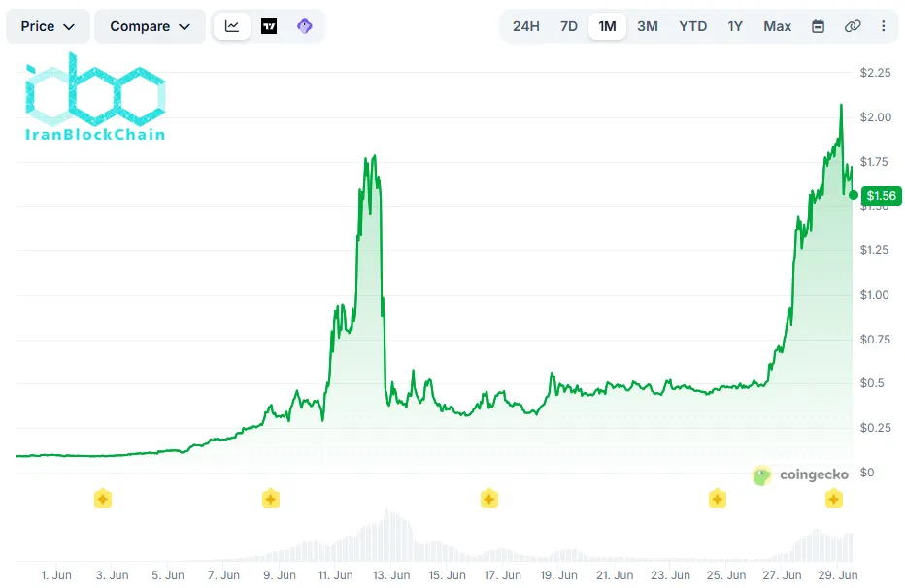
Task: Expand the Price dropdown
Action: point(48,26)
